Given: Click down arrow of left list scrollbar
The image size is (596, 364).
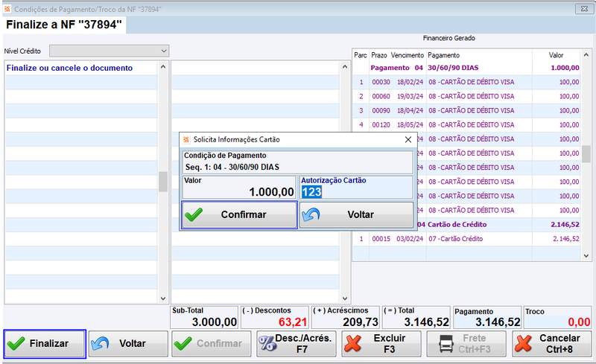Looking at the screenshot, I should click(x=163, y=298).
